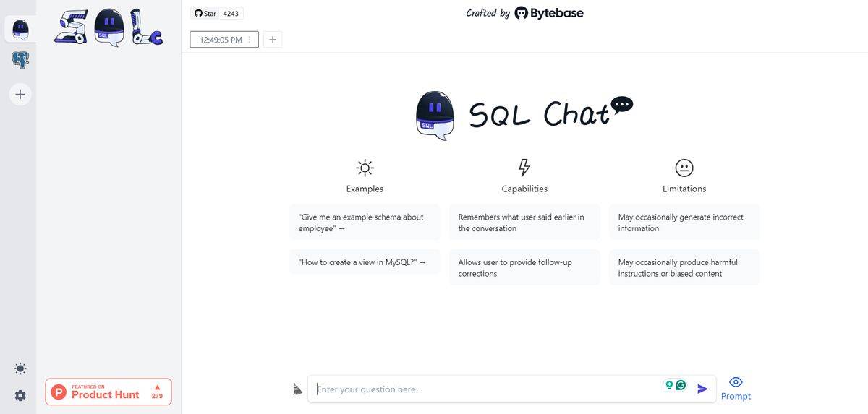Create new conversation with plus button
The width and height of the screenshot is (868, 414).
[273, 40]
